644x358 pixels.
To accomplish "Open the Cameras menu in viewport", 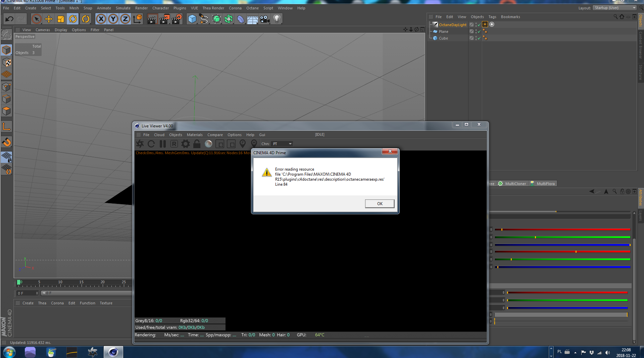I will tap(43, 30).
